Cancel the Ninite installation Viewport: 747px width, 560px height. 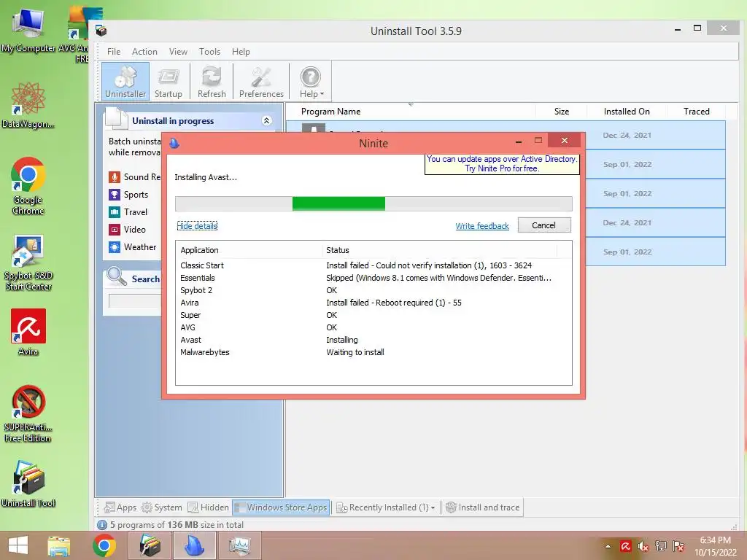(x=544, y=225)
